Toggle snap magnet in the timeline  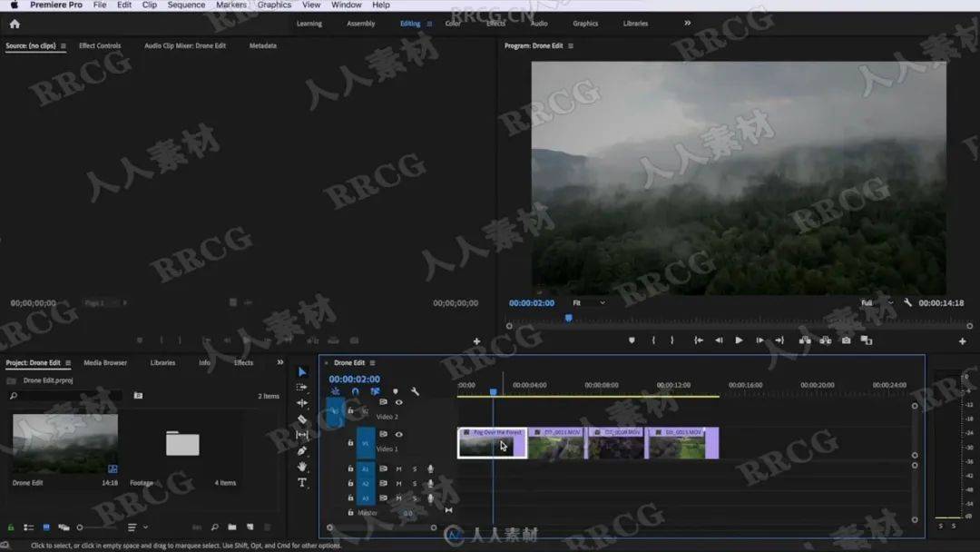coord(355,392)
